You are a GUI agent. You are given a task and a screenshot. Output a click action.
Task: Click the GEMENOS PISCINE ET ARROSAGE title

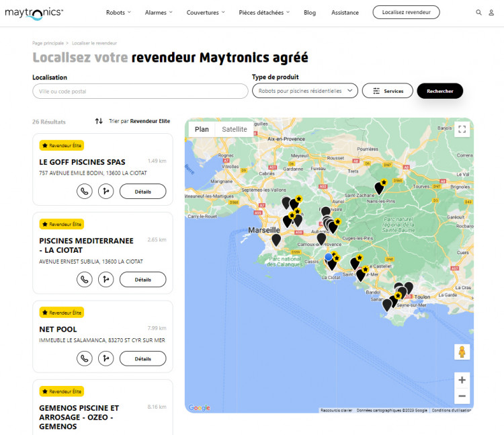coord(79,417)
